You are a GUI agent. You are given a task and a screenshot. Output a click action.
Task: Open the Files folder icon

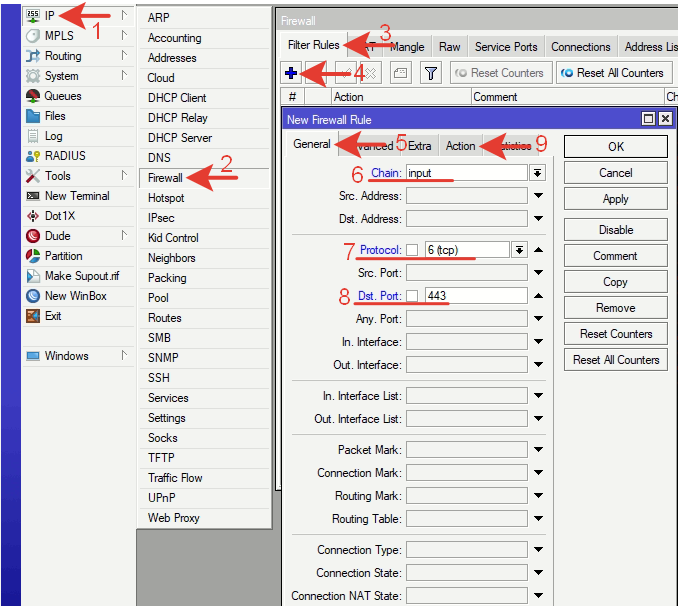coord(33,116)
